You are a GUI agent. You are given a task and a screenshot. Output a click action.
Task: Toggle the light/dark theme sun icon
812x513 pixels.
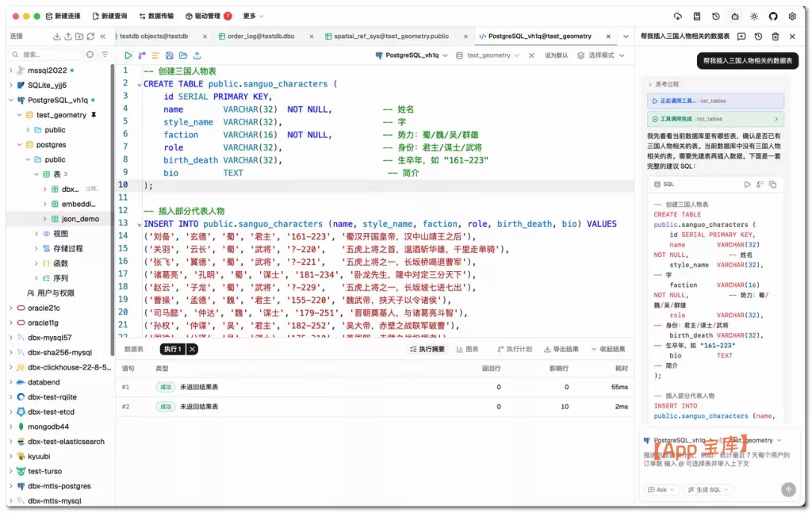754,16
